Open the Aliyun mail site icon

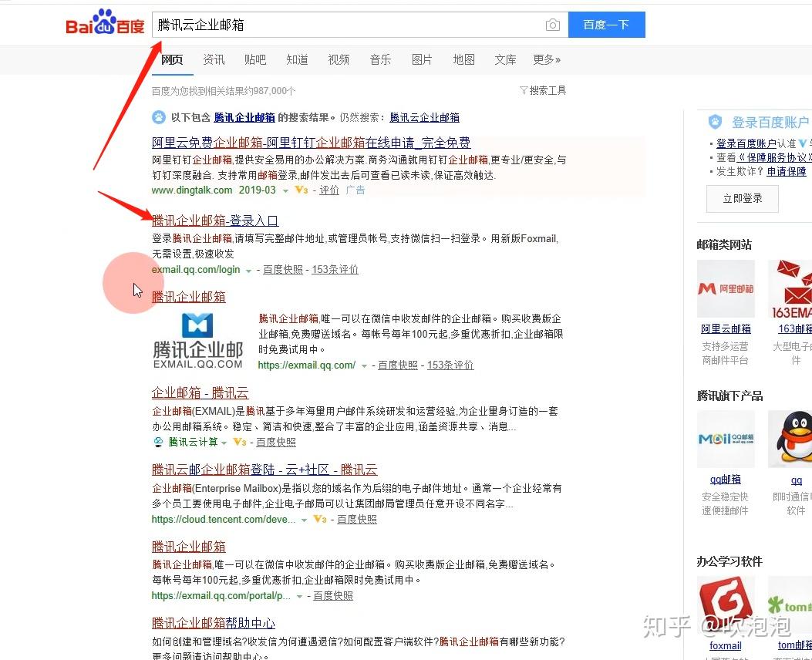[726, 289]
